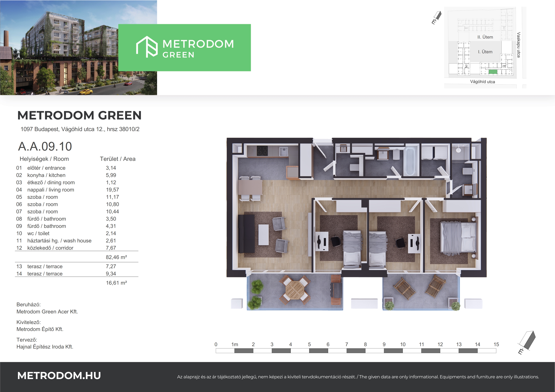Click 'Hajnal Építész Iroda Kft.' designer name
Screen dimensions: 555x392
pyautogui.click(x=45, y=347)
